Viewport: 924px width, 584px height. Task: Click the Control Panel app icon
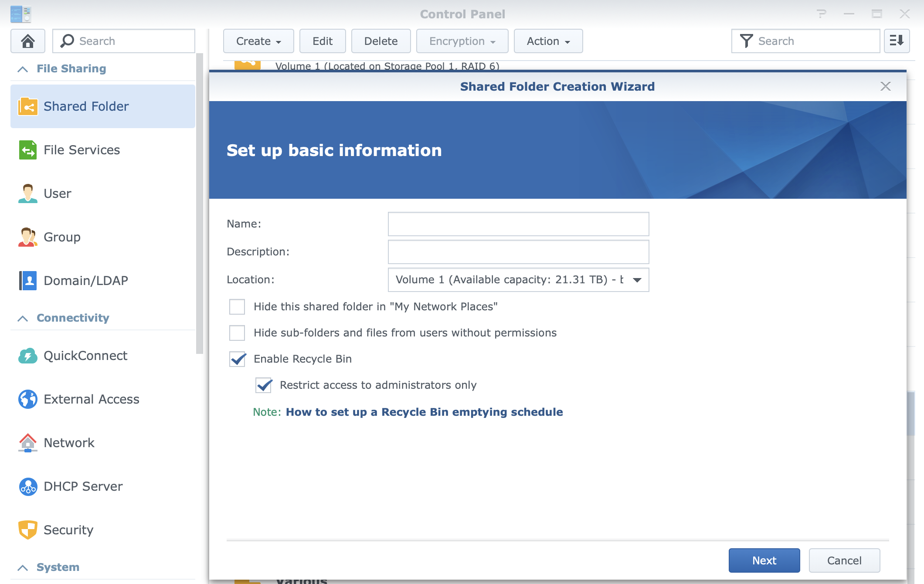point(21,14)
